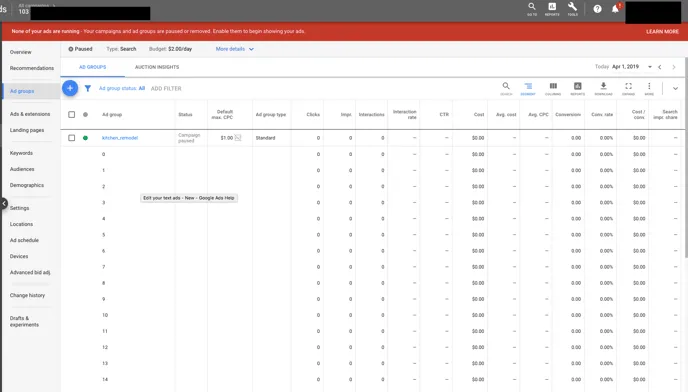Viewport: 688px width, 392px height.
Task: Go to previous date range arrow
Action: click(659, 67)
